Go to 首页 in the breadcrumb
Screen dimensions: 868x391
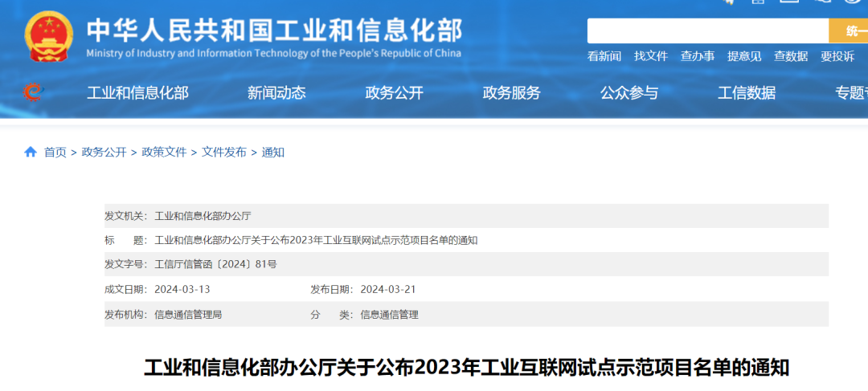click(55, 153)
